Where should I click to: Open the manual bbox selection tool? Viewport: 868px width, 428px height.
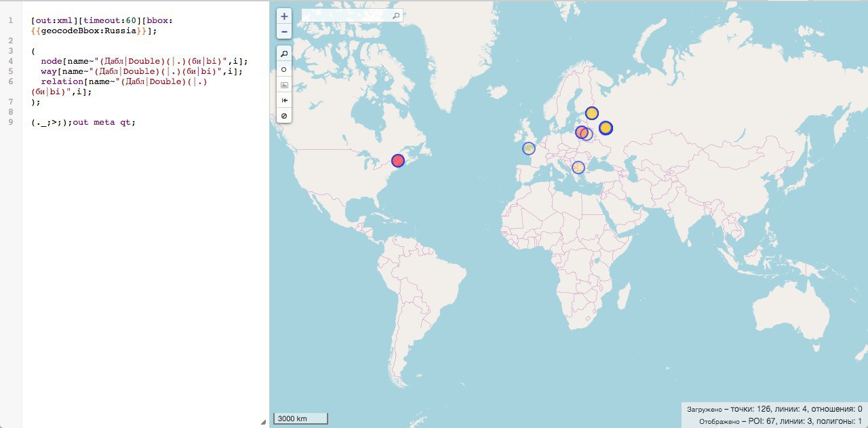point(284,69)
